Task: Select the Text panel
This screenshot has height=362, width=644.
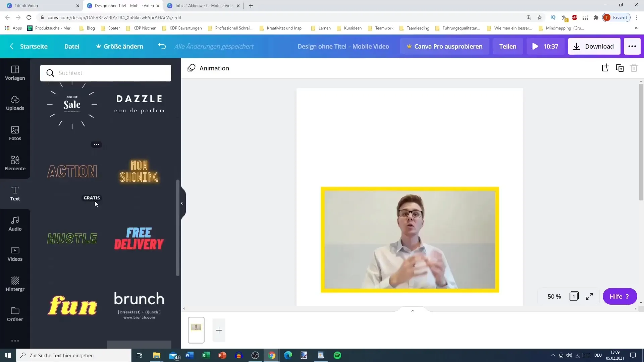Action: 15,193
